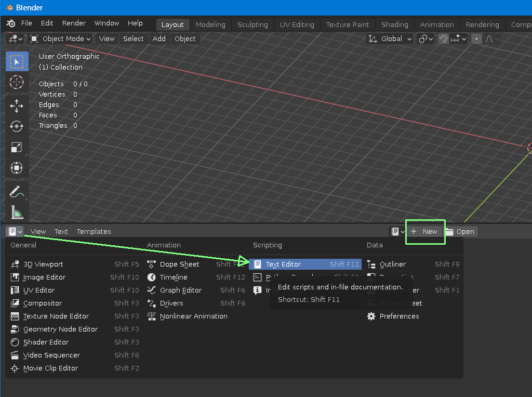Click the Open text file button
This screenshot has width=532, height=397.
[x=460, y=231]
